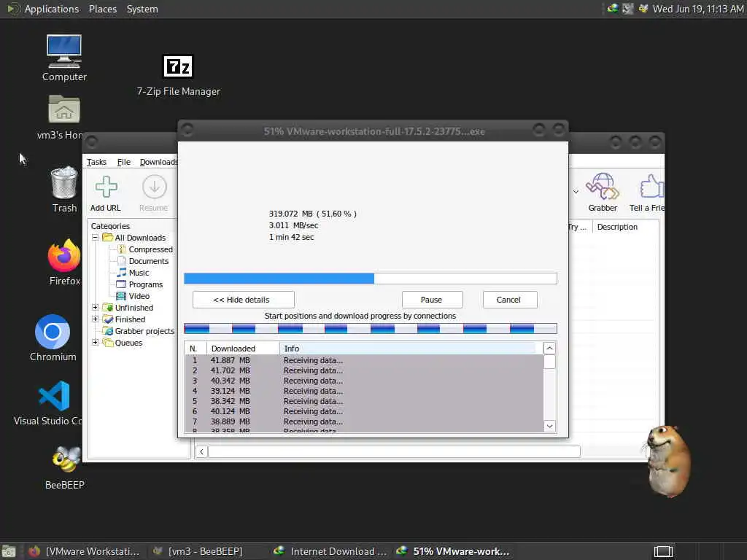Image resolution: width=747 pixels, height=560 pixels.
Task: Open the Downloads menu in IDM
Action: 158,162
